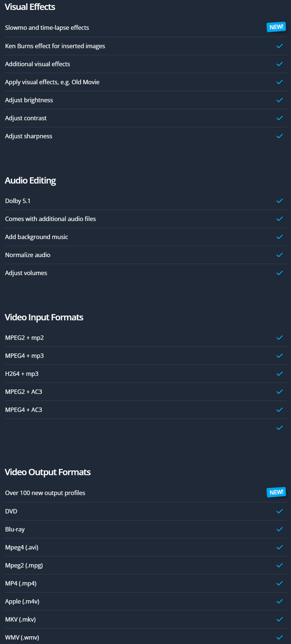Click the checkmark beside Ken Burns effect
291x644 pixels.
[280, 46]
